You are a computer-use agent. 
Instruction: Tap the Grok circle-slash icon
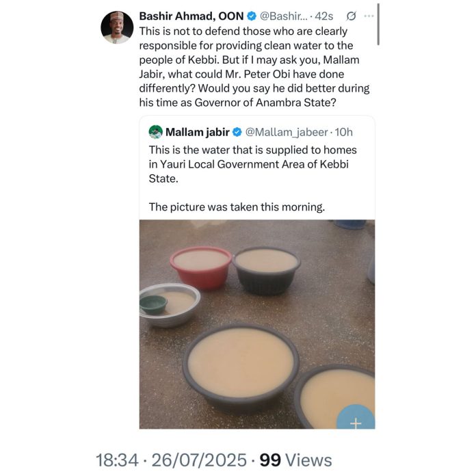coord(351,16)
